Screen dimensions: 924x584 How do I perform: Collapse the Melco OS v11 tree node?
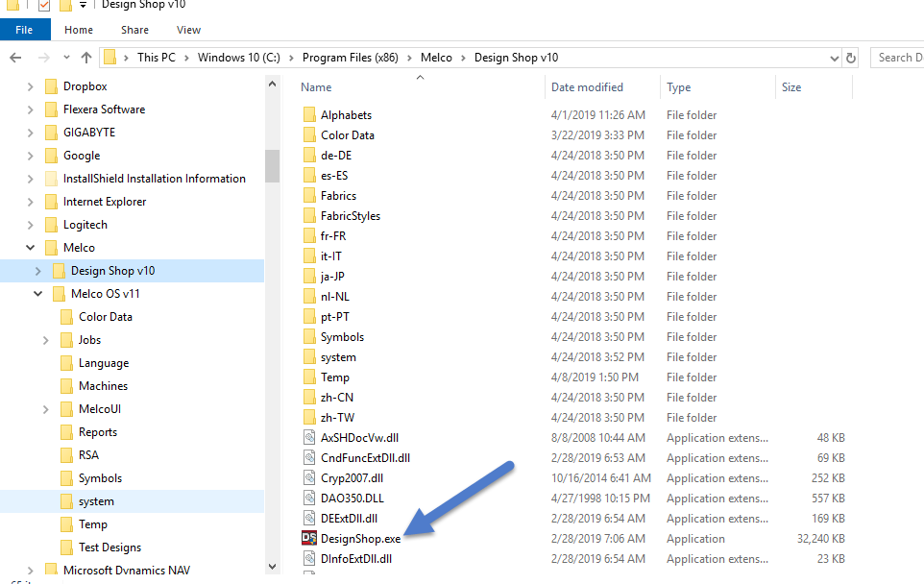point(38,294)
